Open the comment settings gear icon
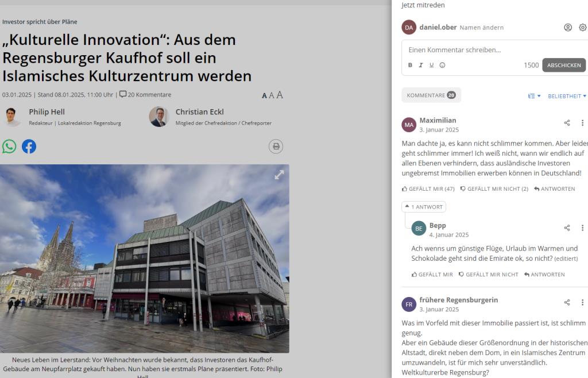588x378 pixels. click(x=583, y=27)
